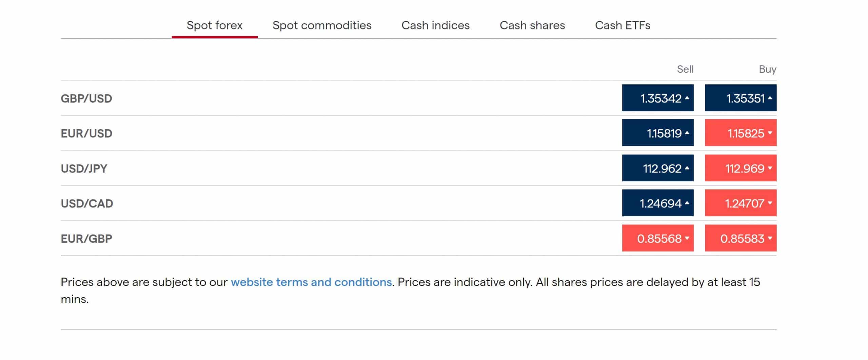Viewport: 868px width, 360px height.
Task: Select the EUR/GBP instrument name
Action: coord(86,239)
